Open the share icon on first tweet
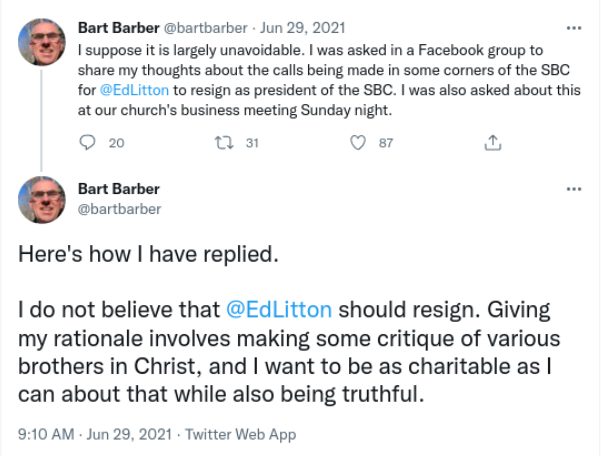The height and width of the screenshot is (456, 601). click(x=491, y=143)
